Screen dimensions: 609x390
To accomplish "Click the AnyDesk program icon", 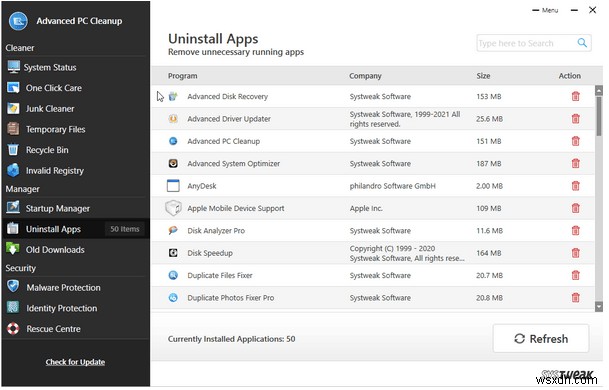I will (173, 186).
